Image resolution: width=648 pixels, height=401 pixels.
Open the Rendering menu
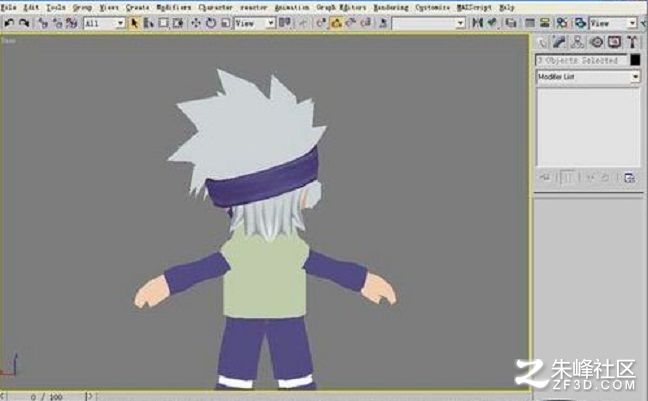click(391, 7)
